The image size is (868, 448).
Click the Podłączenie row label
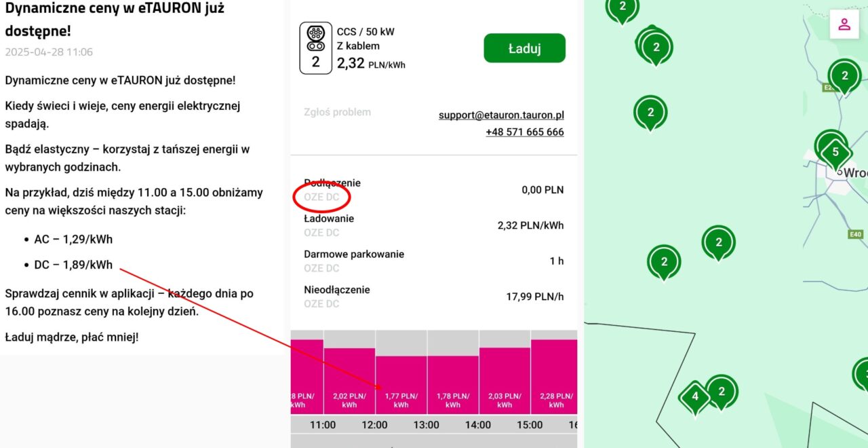point(332,183)
